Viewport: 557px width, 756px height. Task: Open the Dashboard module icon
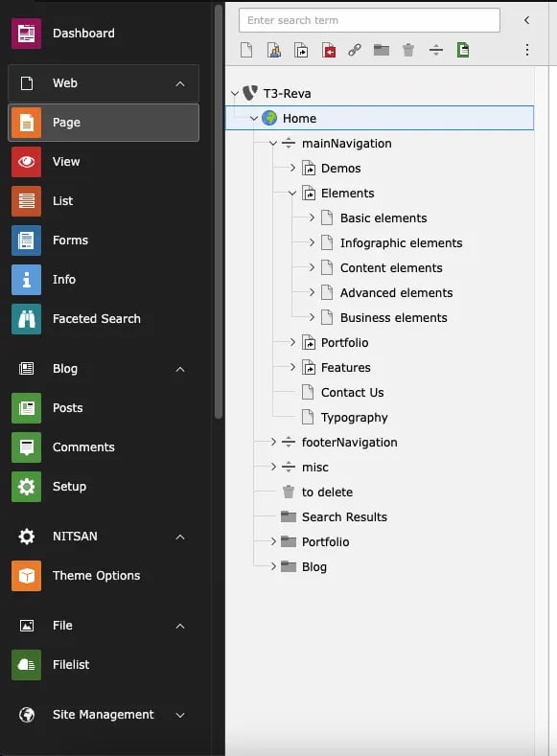pyautogui.click(x=27, y=34)
